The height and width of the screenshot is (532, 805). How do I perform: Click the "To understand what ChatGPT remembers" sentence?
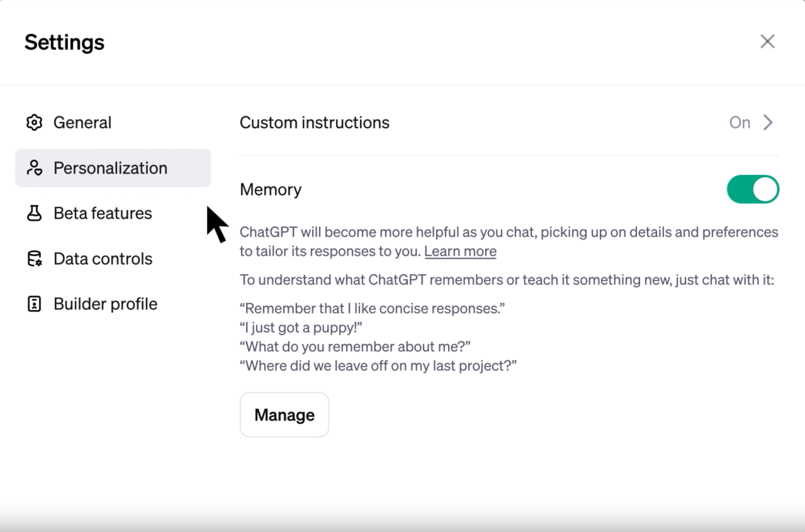tap(507, 280)
